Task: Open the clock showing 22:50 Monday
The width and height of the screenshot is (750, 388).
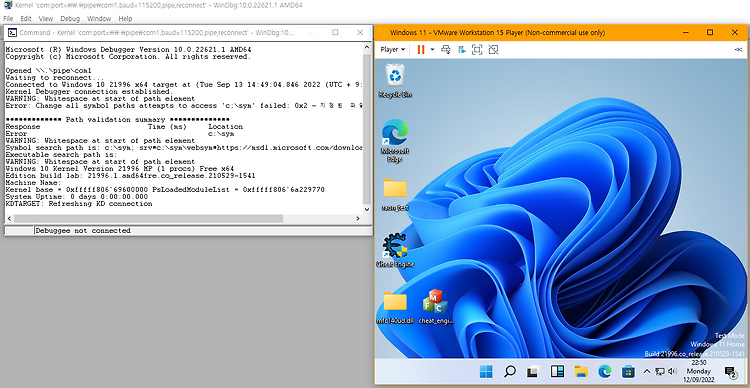Action: click(699, 371)
